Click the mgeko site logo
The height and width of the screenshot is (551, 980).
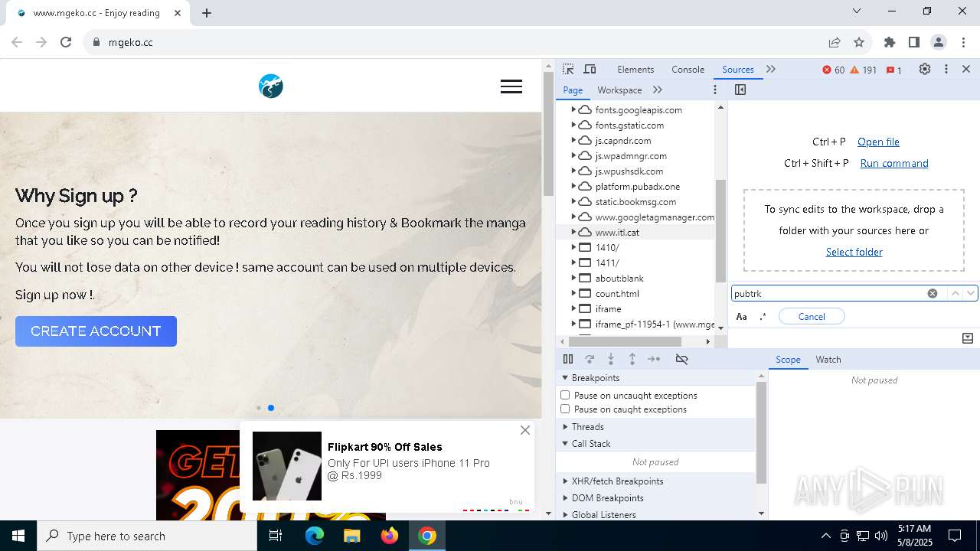click(x=271, y=86)
